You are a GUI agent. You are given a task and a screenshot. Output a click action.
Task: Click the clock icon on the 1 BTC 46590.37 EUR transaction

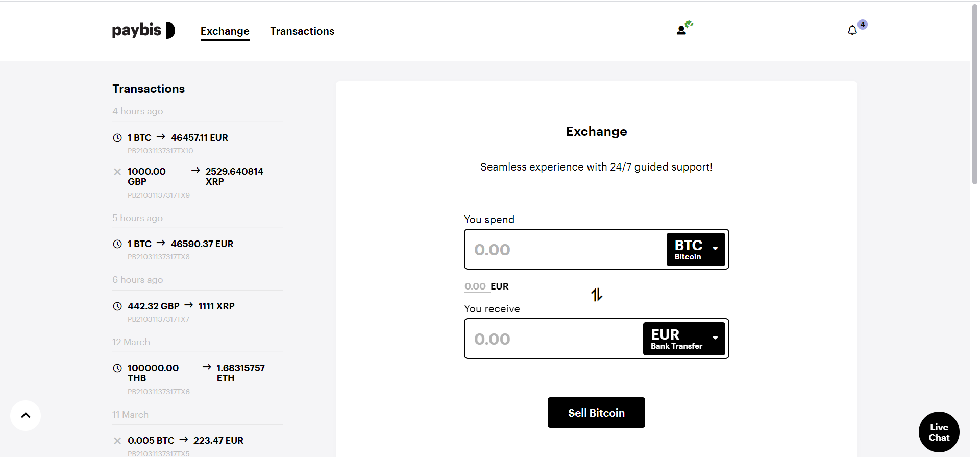pos(117,244)
